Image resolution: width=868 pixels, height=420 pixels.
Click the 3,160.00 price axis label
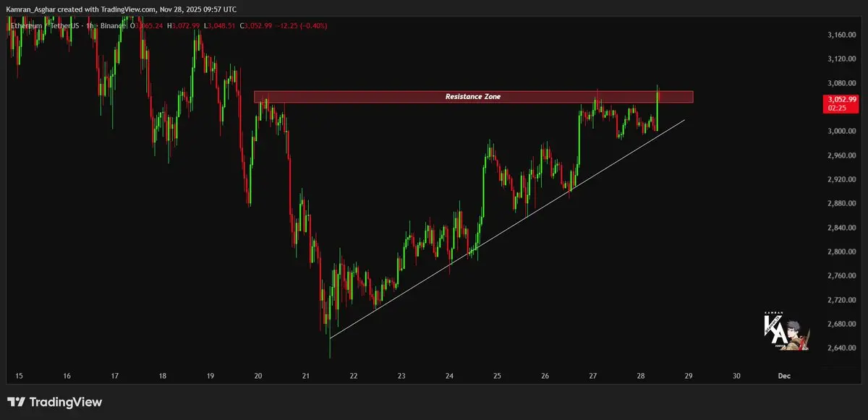pyautogui.click(x=841, y=35)
